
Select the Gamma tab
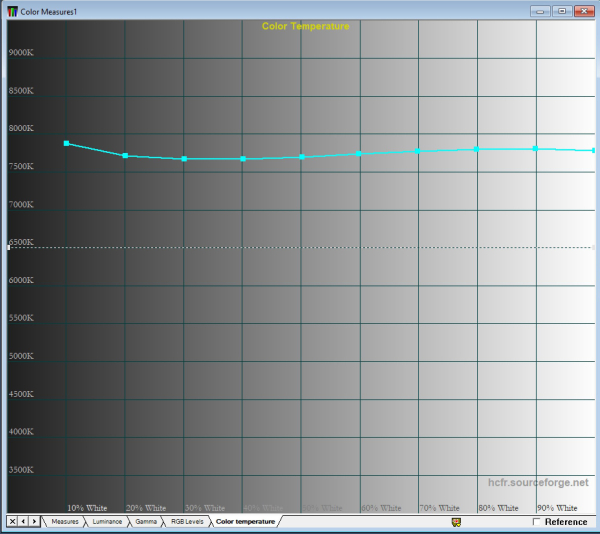click(146, 521)
